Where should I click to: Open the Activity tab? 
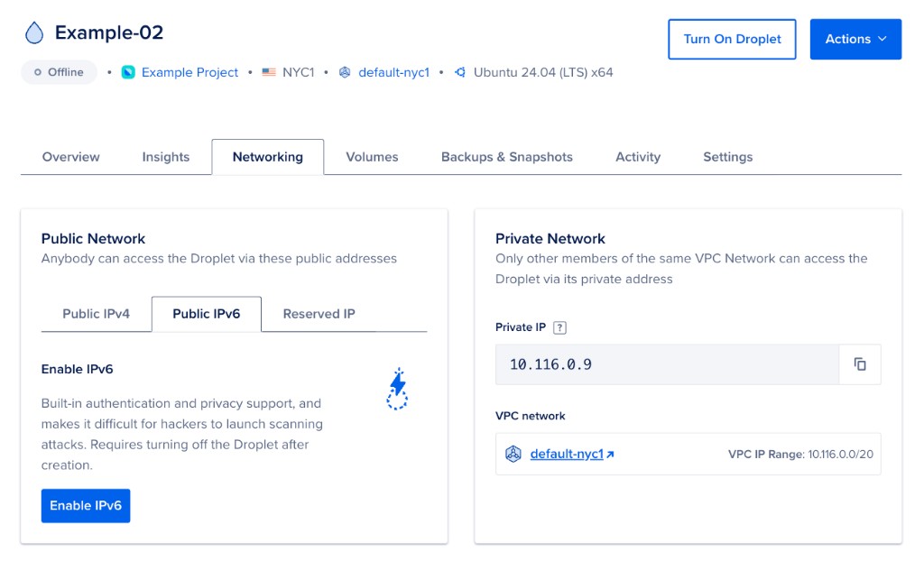click(638, 157)
